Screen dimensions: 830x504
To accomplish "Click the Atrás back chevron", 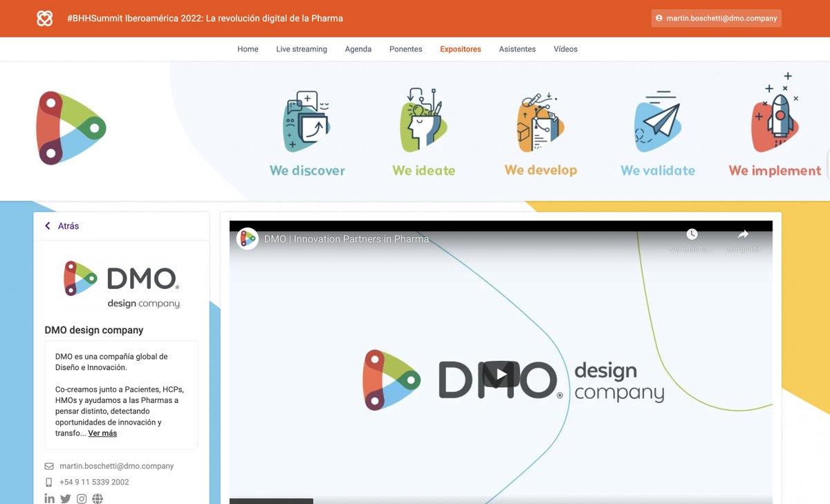I will pyautogui.click(x=48, y=226).
